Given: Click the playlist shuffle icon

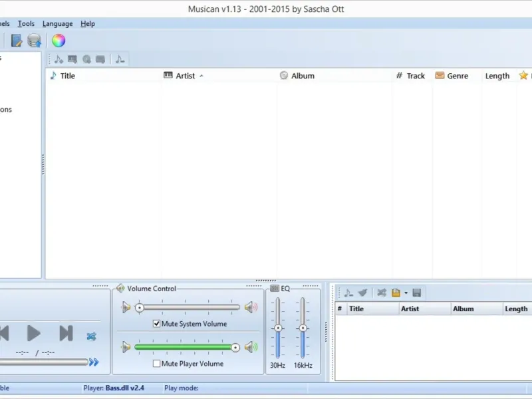Looking at the screenshot, I should (x=381, y=293).
